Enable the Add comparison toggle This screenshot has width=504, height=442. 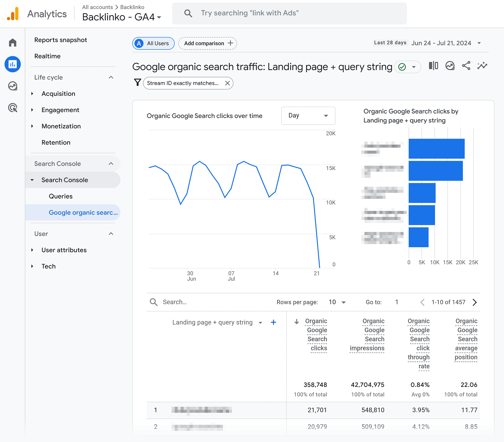[x=208, y=43]
